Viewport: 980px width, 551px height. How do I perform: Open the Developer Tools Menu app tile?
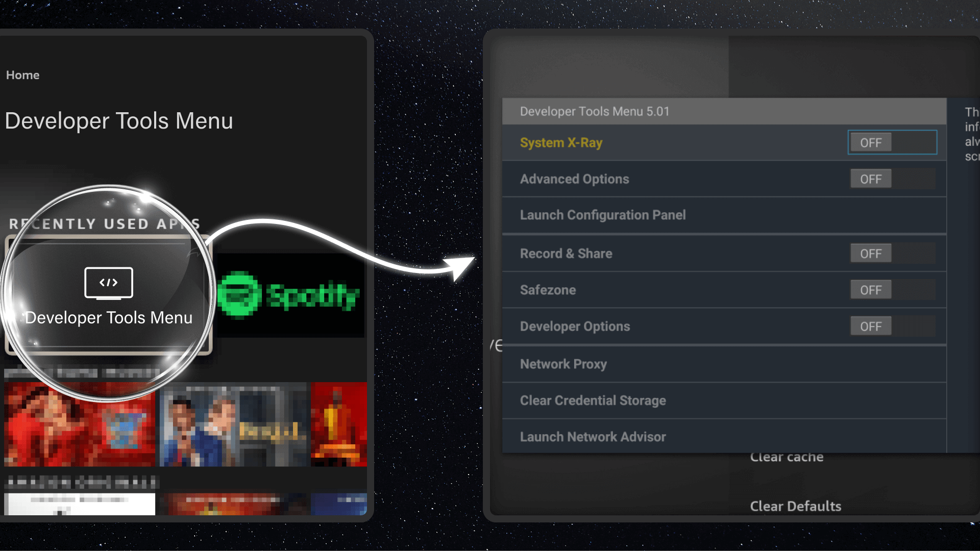click(108, 295)
